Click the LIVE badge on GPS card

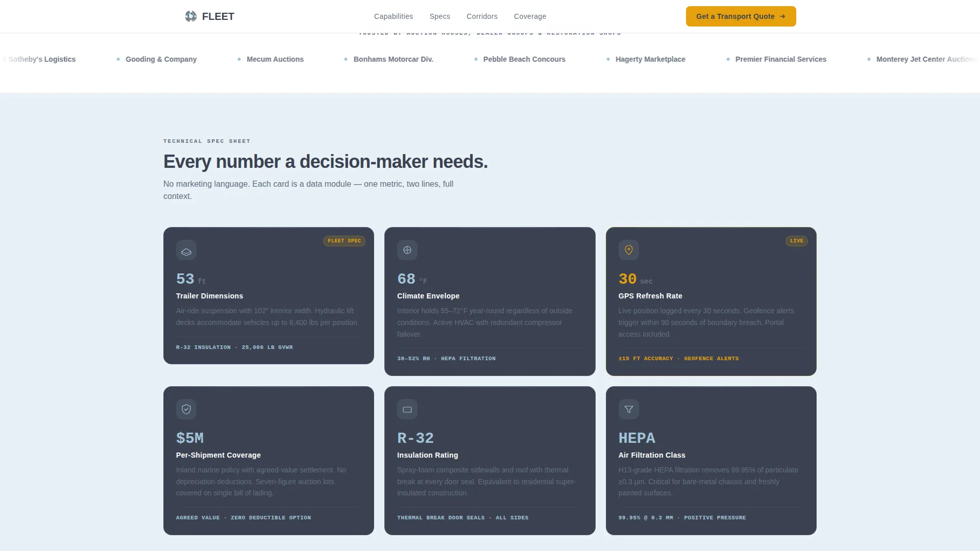(796, 241)
